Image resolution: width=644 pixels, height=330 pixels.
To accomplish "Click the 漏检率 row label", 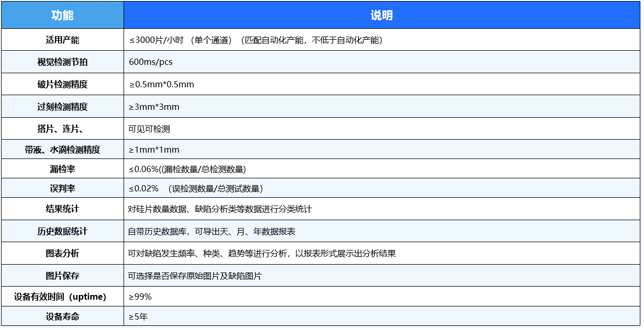I will point(62,169).
